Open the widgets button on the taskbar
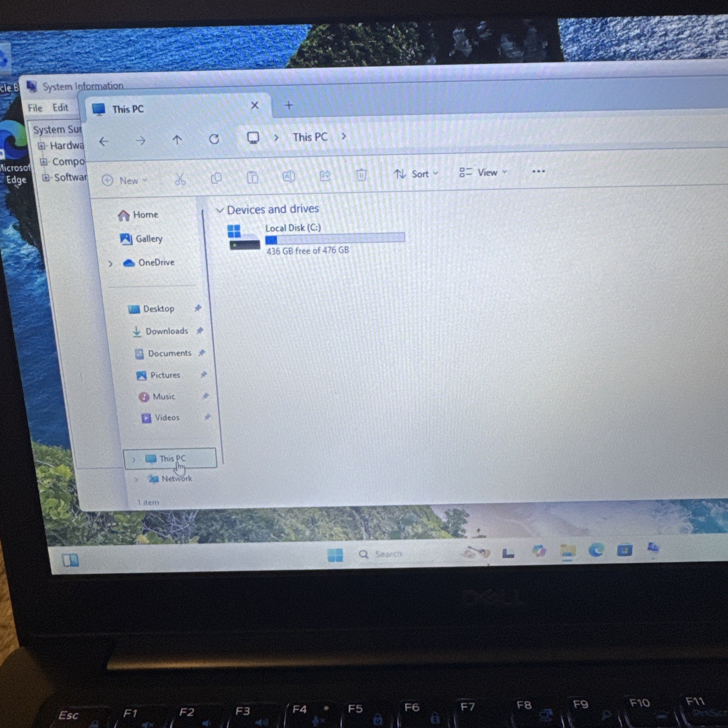 click(x=71, y=560)
